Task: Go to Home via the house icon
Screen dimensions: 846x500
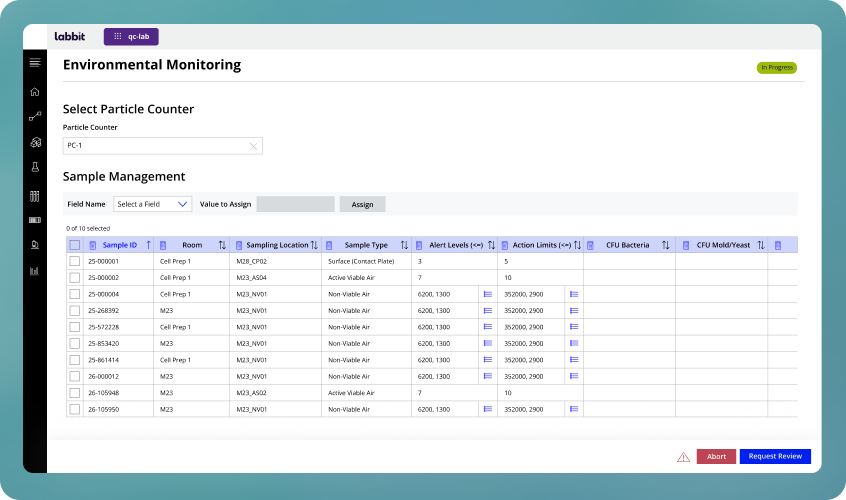Action: click(x=35, y=92)
